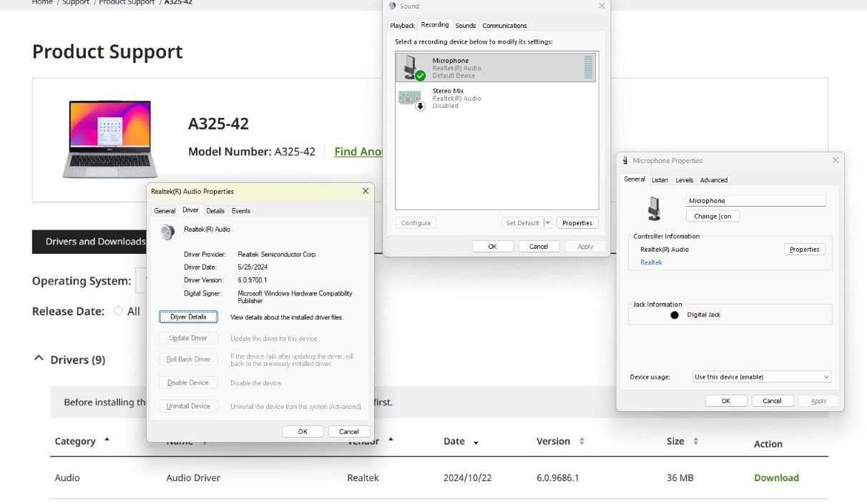The height and width of the screenshot is (504, 867).
Task: Switch to the Sounds tab
Action: pos(466,26)
